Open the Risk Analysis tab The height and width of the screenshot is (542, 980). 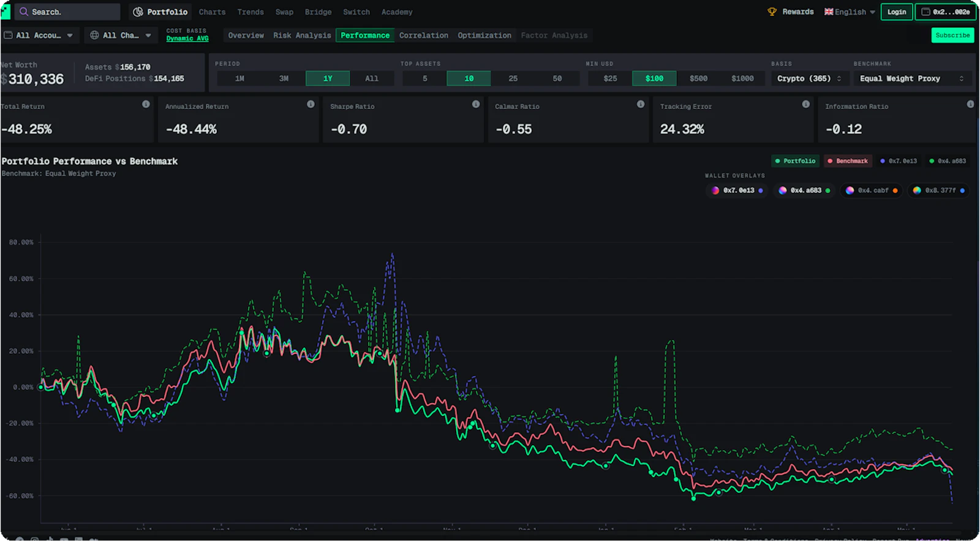(302, 36)
